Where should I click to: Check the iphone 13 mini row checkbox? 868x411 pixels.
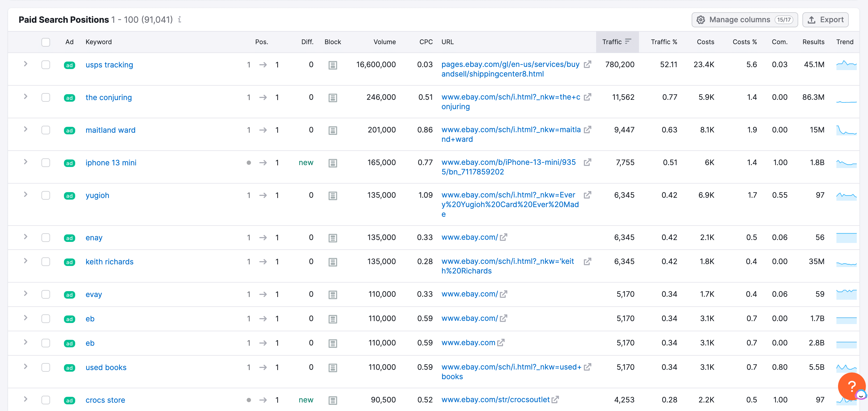(45, 163)
